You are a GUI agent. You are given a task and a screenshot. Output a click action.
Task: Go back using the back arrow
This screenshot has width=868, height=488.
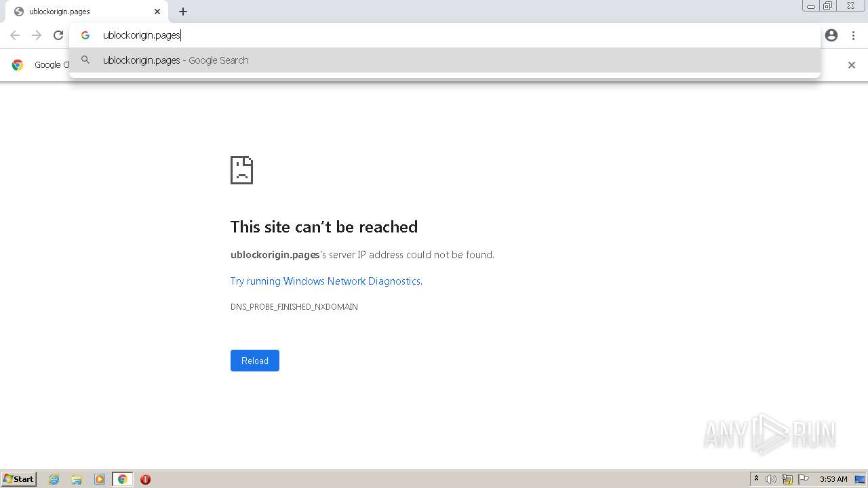[x=15, y=35]
